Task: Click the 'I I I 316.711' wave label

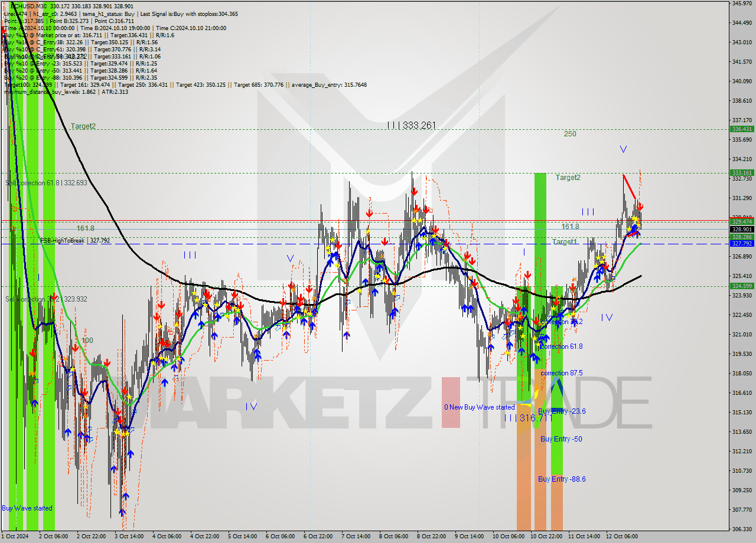Action: pos(528,418)
